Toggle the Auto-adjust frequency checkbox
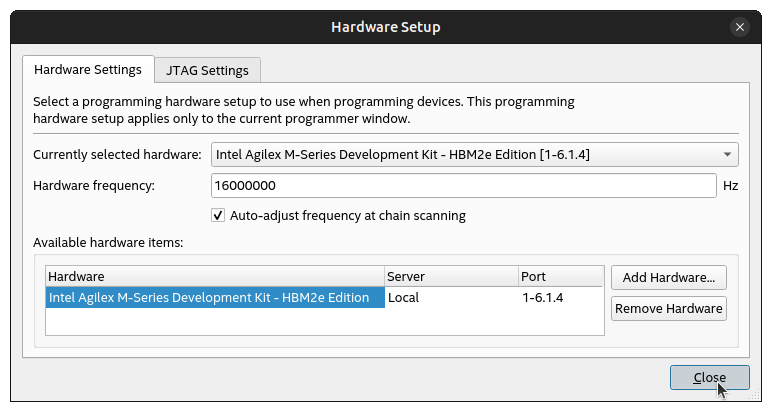This screenshot has height=412, width=772. pyautogui.click(x=219, y=215)
